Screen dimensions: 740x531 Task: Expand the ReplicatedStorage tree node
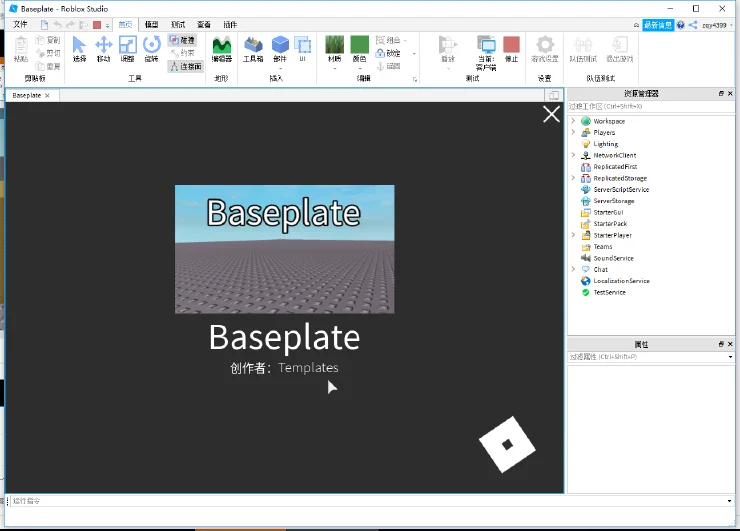click(x=573, y=178)
